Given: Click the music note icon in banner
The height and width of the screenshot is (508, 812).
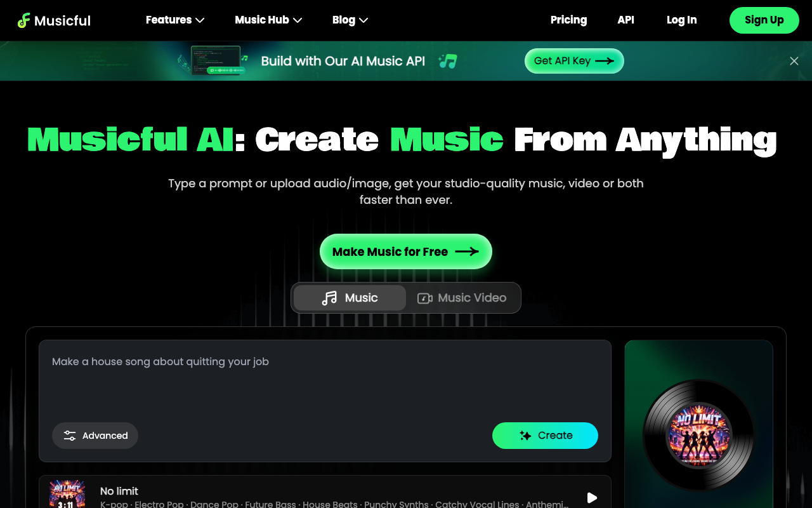Looking at the screenshot, I should click(x=448, y=61).
